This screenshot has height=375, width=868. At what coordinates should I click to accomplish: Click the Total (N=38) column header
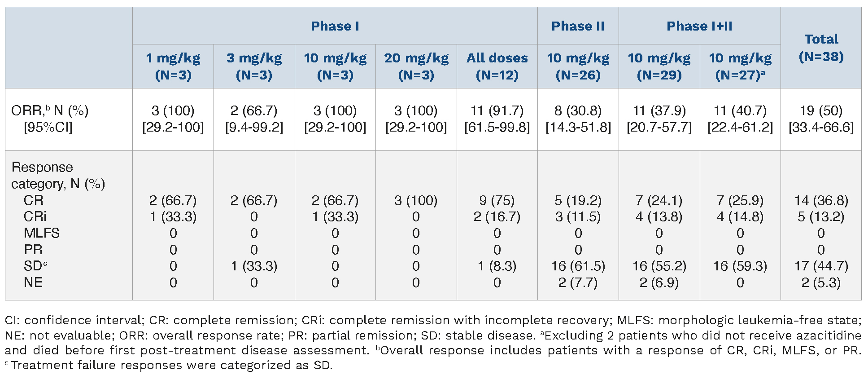tap(821, 48)
